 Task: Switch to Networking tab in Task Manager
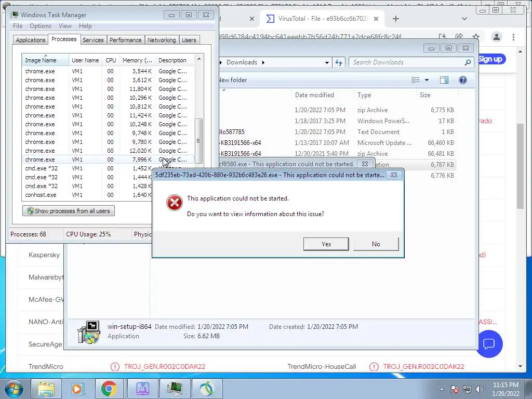click(162, 40)
